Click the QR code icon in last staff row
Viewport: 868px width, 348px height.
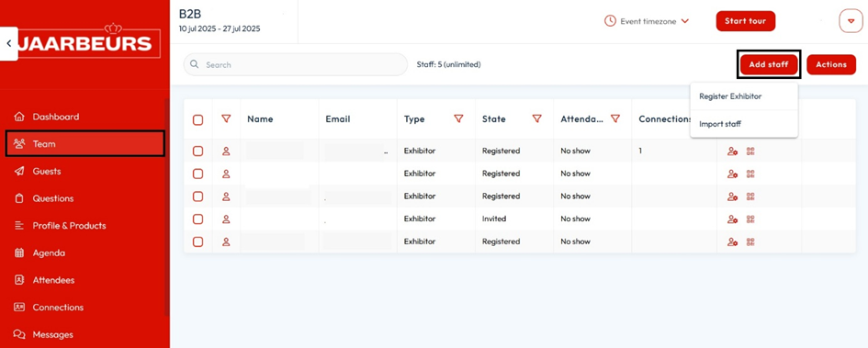coord(750,241)
